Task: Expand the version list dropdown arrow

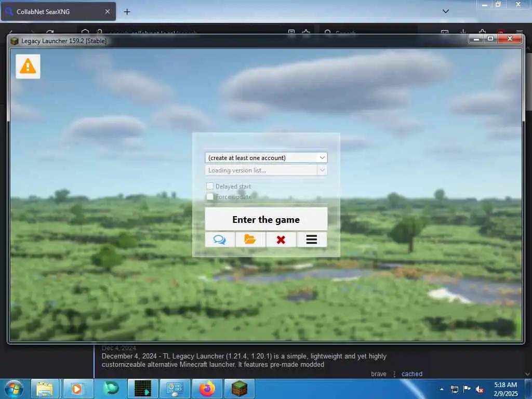Action: pos(322,170)
